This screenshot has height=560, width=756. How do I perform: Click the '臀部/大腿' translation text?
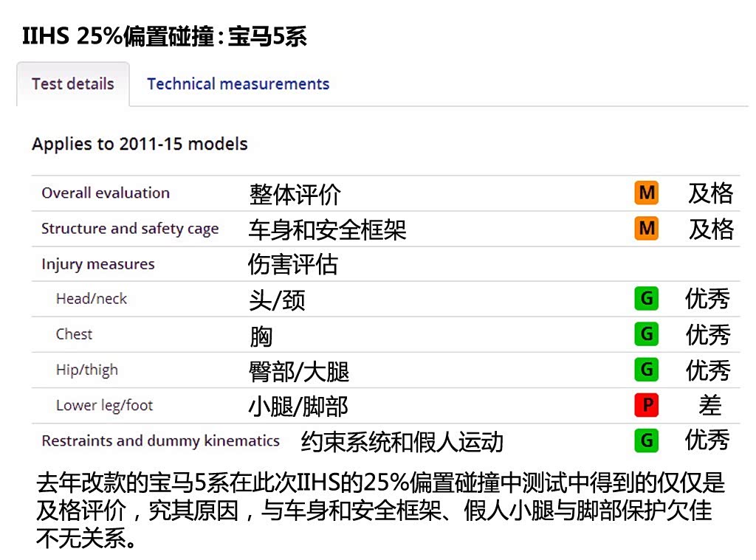299,372
